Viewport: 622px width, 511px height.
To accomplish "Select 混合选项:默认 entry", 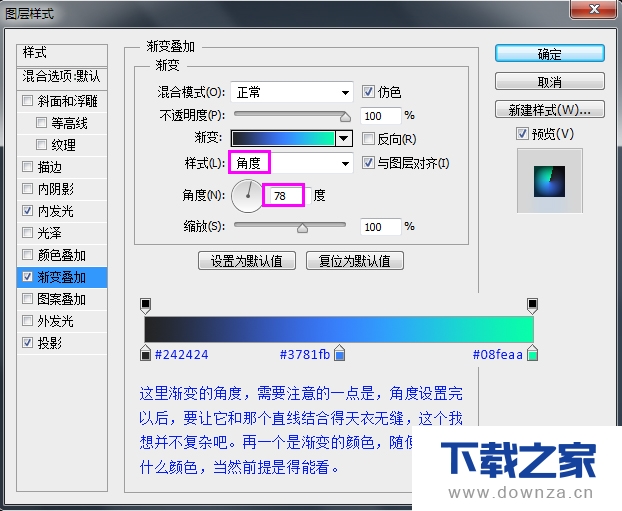I will [62, 77].
